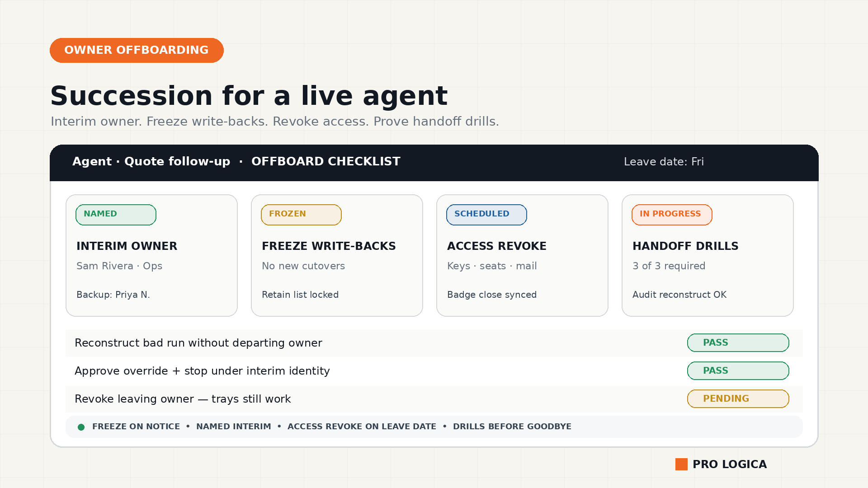
Task: Click the IN PROGRESS status badge
Action: tap(672, 215)
